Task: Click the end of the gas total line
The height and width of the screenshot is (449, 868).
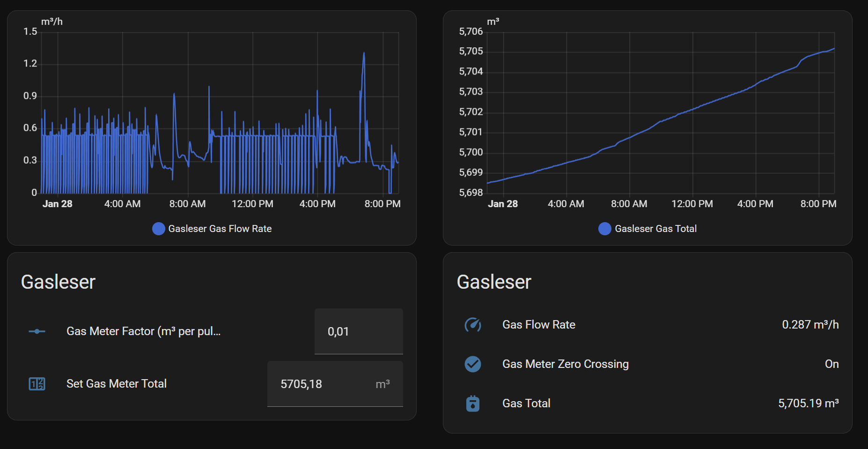Action: (834, 49)
